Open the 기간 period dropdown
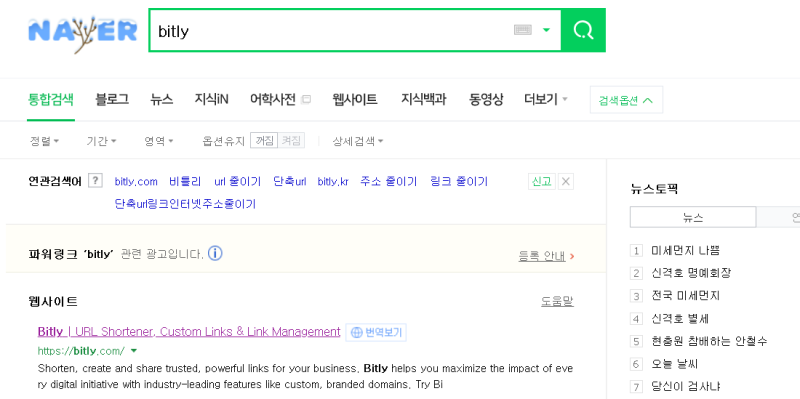800x399 pixels. coord(102,141)
